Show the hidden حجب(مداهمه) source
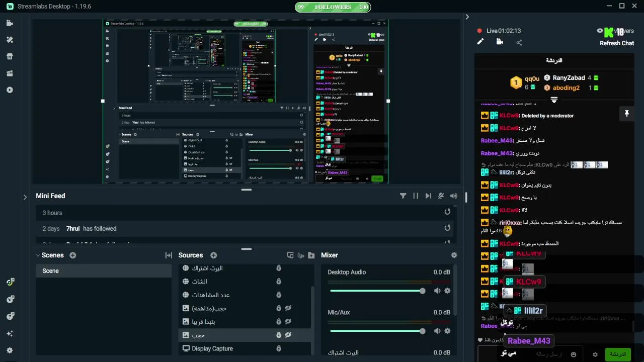The width and height of the screenshot is (644, 362). (x=289, y=308)
